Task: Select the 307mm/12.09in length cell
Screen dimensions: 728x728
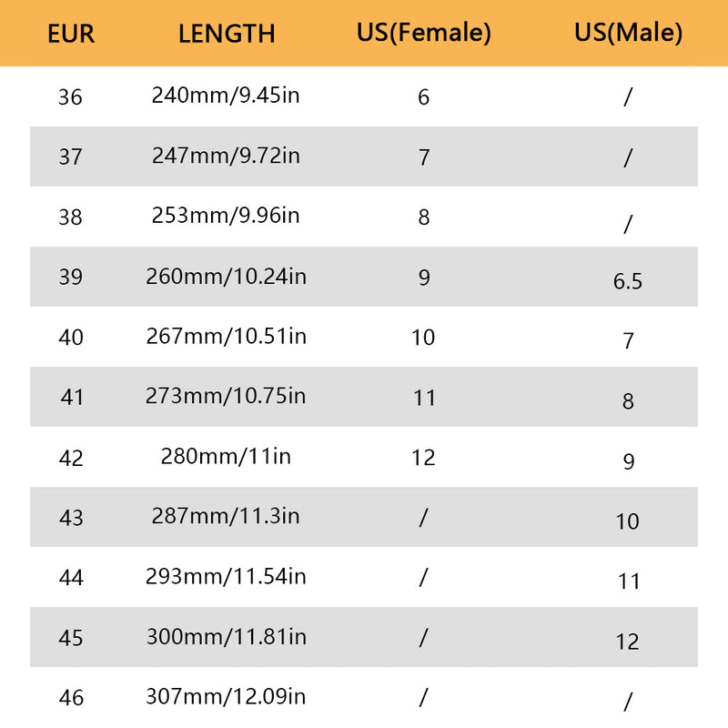Action: coord(226,697)
